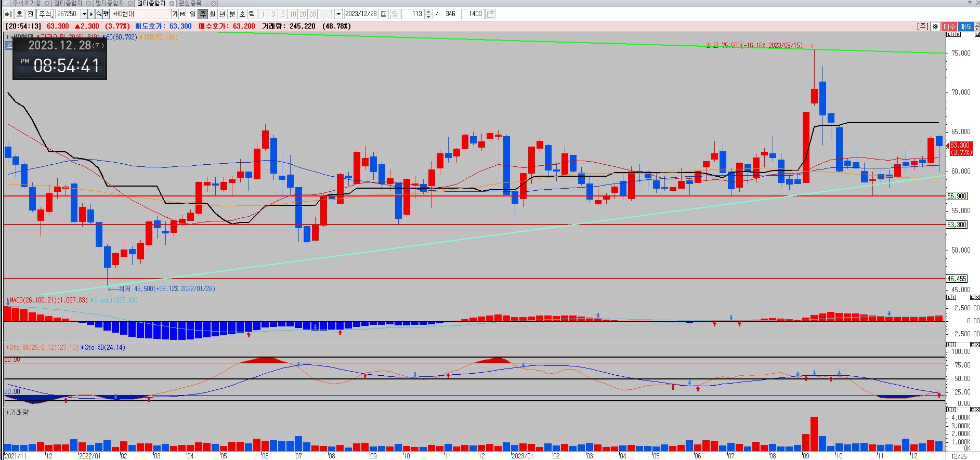Switch chart to minute (분) period

pos(232,14)
